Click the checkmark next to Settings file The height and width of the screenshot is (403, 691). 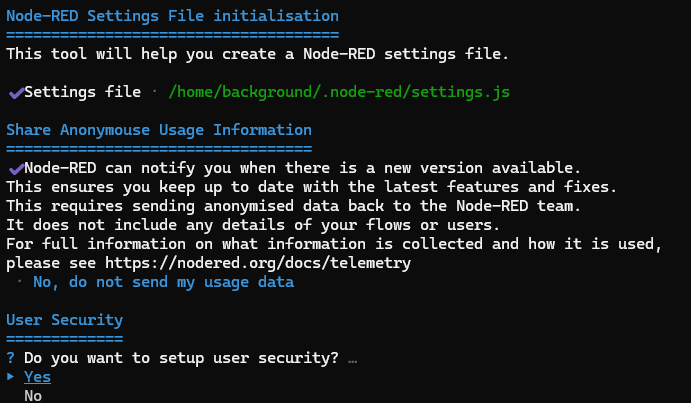[x=16, y=93]
